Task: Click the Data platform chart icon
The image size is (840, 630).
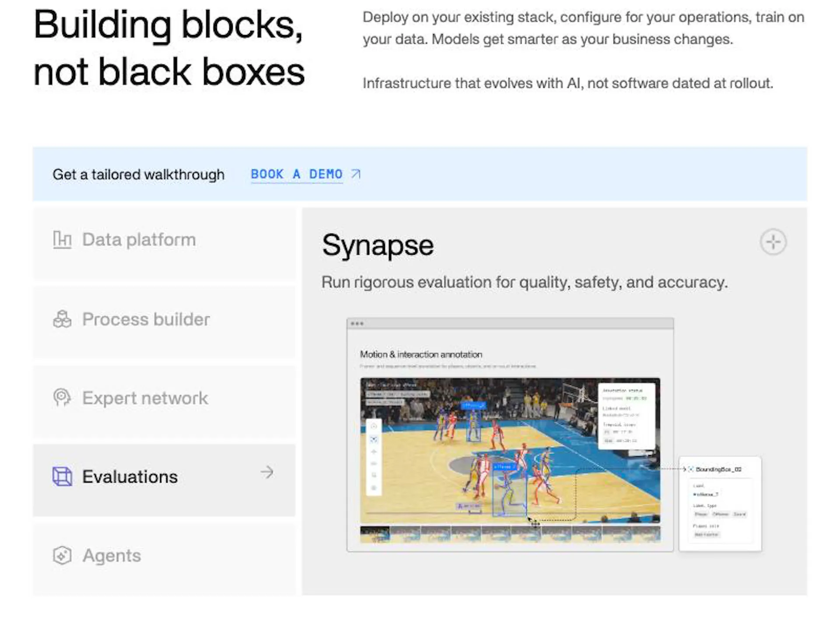Action: [62, 240]
